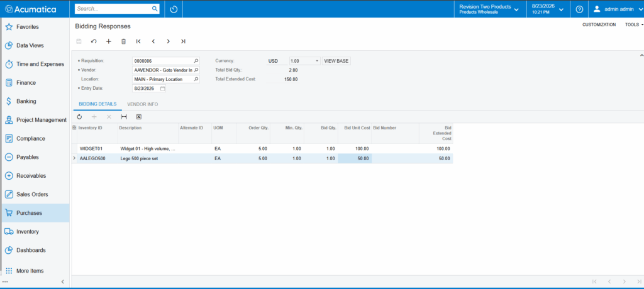Viewport: 644px width, 289px height.
Task: Click the View Base button
Action: [336, 61]
